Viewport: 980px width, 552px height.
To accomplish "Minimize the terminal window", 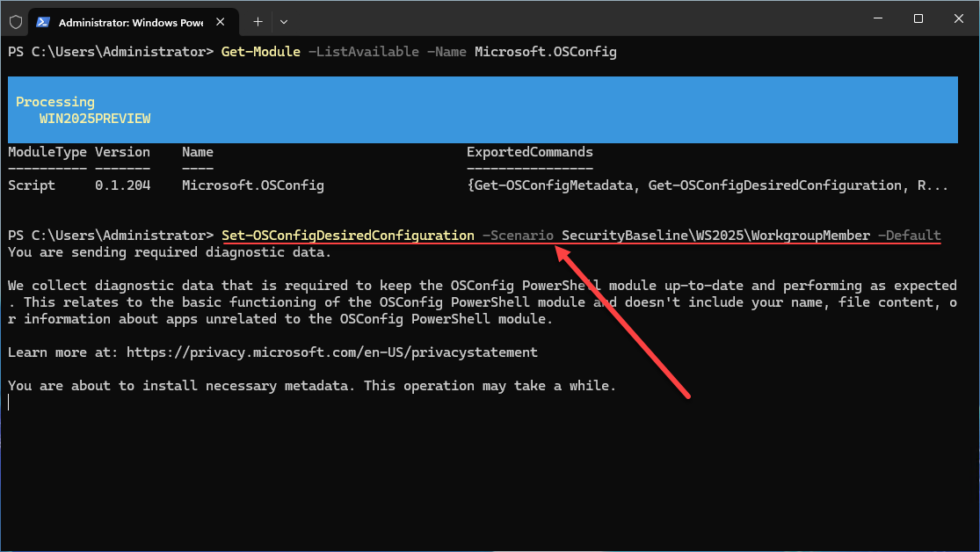I will click(876, 18).
